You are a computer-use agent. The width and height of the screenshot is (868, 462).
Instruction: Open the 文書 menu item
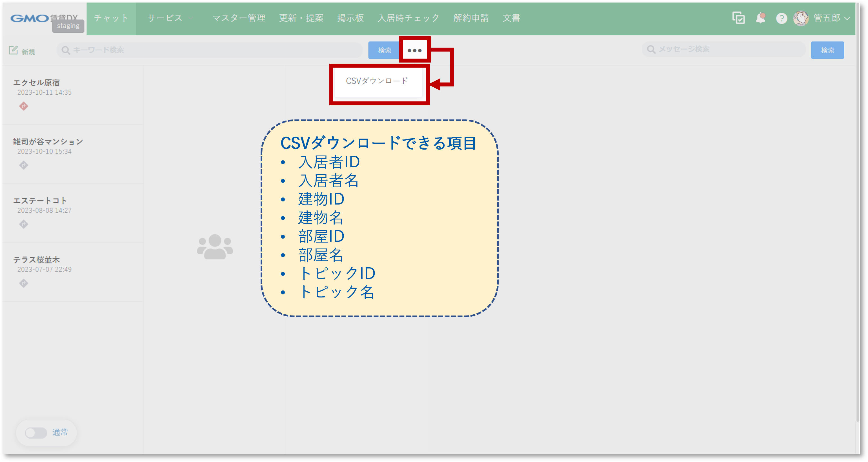tap(512, 18)
